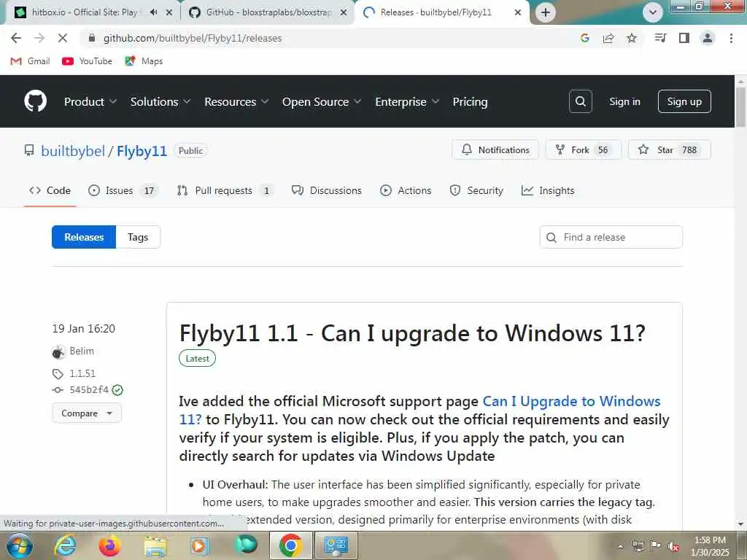Click the Chrome taskbar icon
The width and height of the screenshot is (747, 560).
(290, 545)
